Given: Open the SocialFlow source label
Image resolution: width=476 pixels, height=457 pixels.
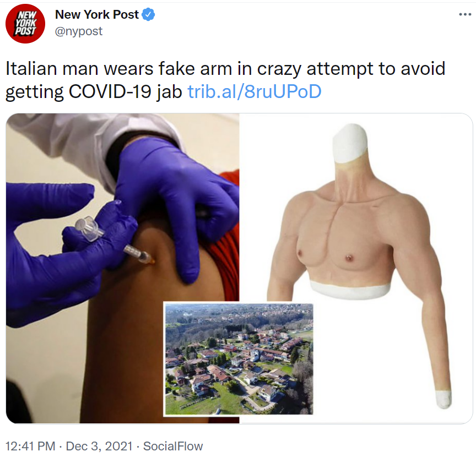Looking at the screenshot, I should (173, 446).
